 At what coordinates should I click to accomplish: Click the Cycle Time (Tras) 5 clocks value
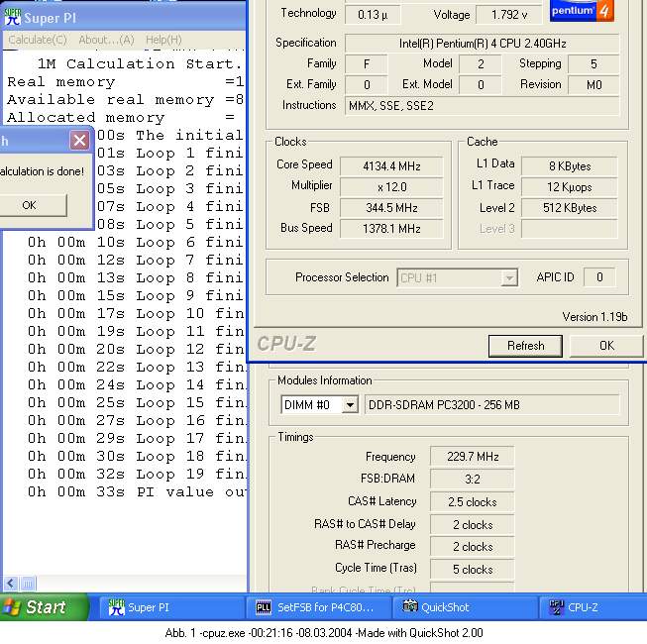tap(473, 570)
